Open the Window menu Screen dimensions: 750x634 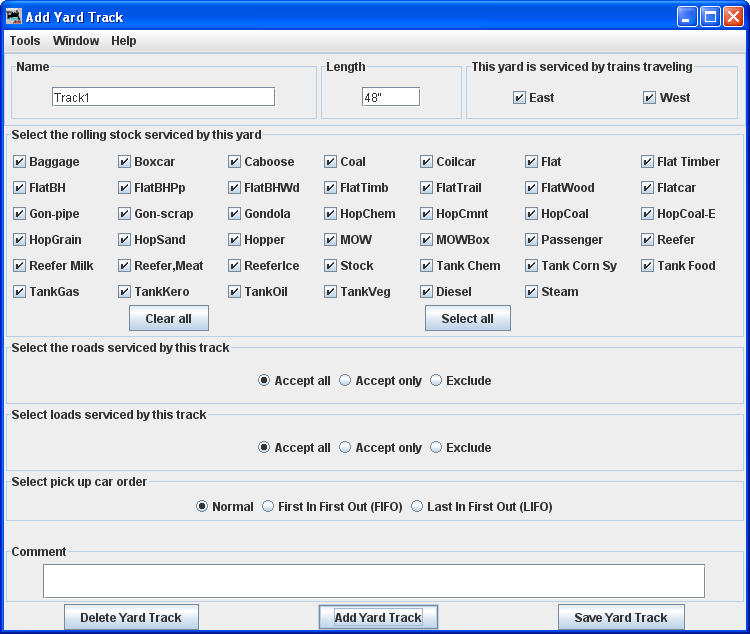click(x=76, y=41)
